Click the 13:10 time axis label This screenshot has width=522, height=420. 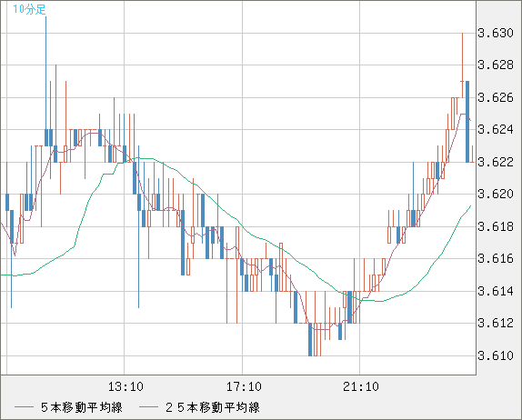tap(125, 386)
